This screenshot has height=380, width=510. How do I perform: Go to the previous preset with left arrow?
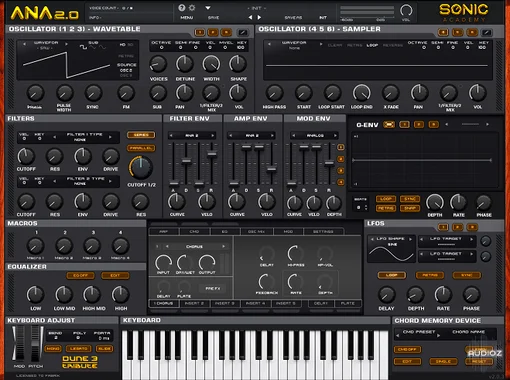250,17
